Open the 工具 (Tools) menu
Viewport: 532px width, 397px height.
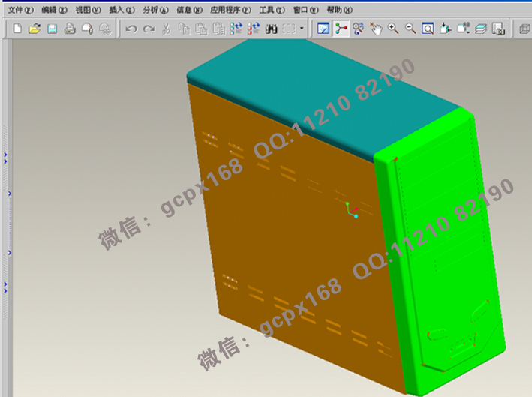[x=271, y=10]
